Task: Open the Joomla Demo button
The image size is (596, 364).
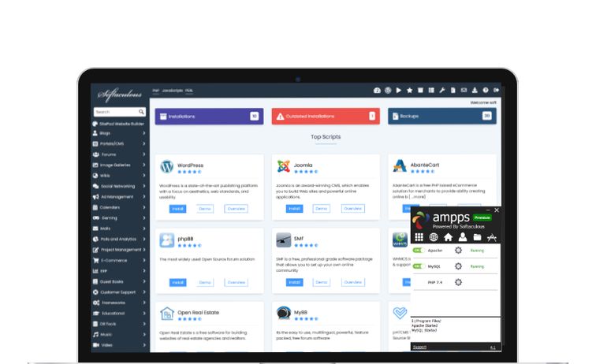Action: [321, 208]
